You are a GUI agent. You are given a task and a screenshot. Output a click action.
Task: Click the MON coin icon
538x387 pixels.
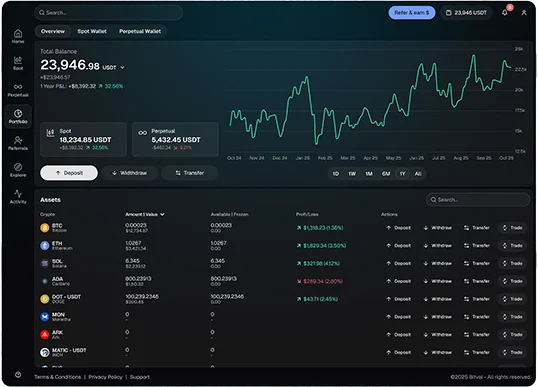pyautogui.click(x=45, y=317)
